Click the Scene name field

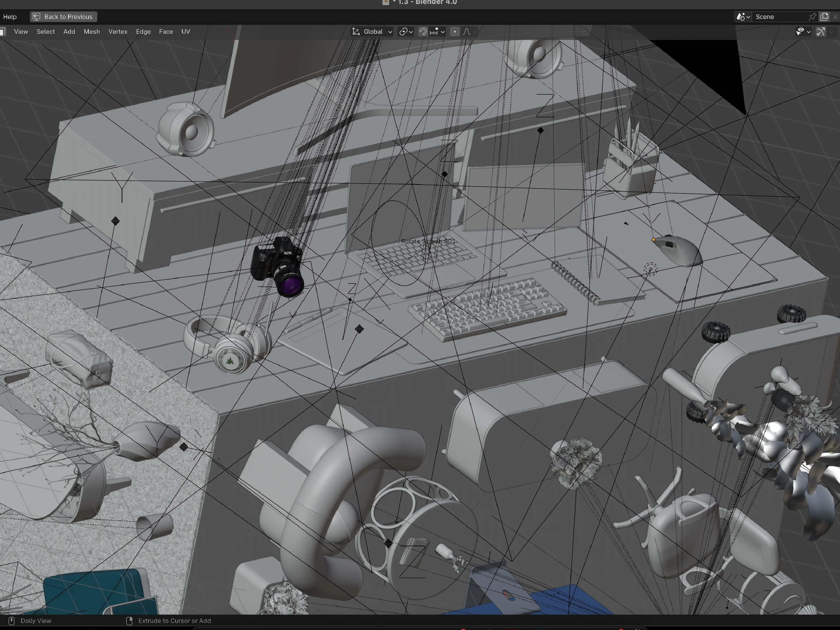(x=778, y=17)
